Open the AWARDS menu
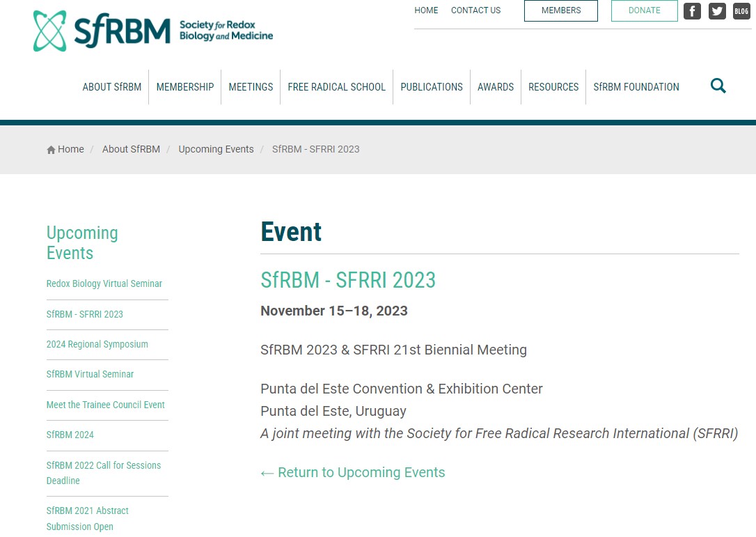 (496, 87)
